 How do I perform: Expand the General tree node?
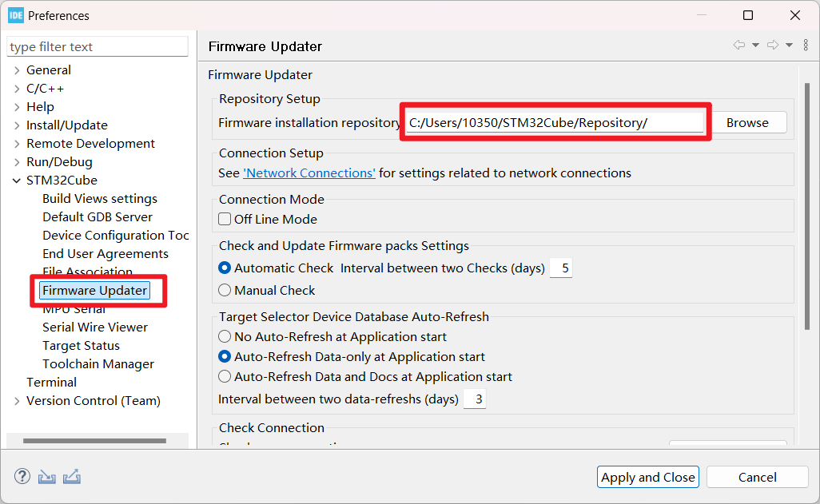coord(17,70)
